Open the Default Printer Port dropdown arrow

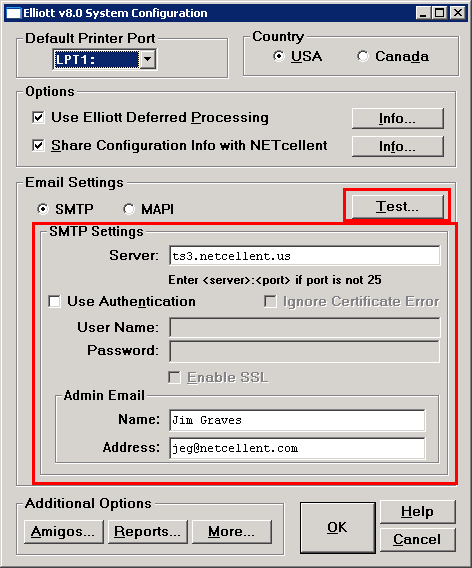pyautogui.click(x=147, y=59)
